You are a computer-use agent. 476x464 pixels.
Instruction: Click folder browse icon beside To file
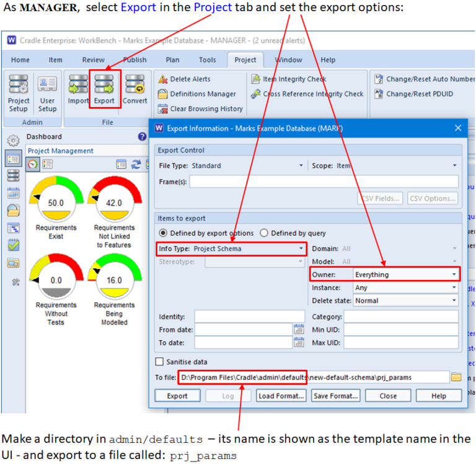pos(456,377)
